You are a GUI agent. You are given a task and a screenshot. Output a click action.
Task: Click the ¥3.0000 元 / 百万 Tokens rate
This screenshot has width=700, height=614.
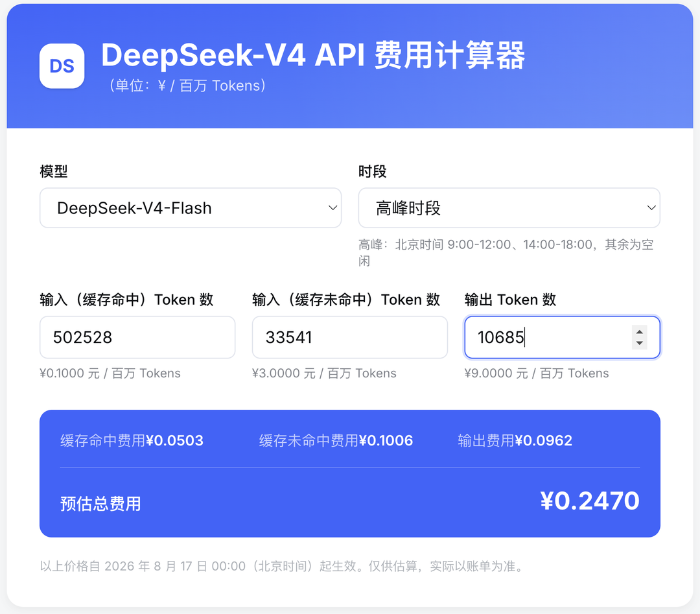pyautogui.click(x=325, y=373)
